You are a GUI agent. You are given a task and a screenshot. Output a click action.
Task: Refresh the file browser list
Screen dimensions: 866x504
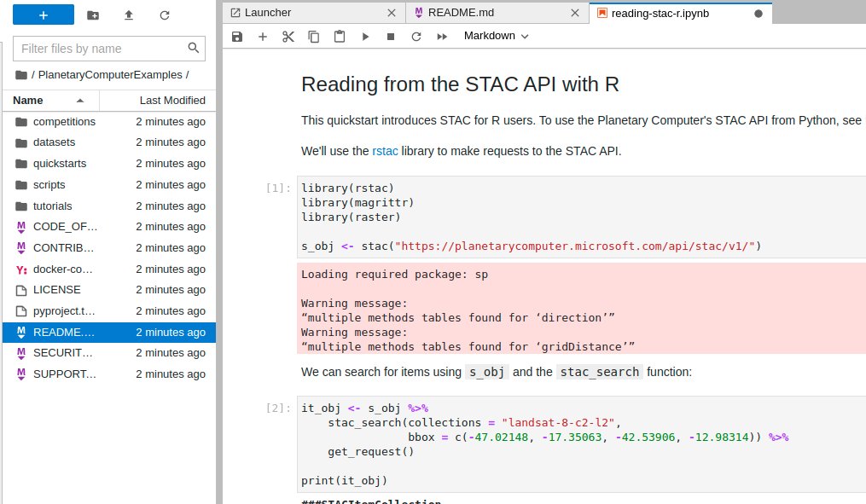tap(165, 14)
